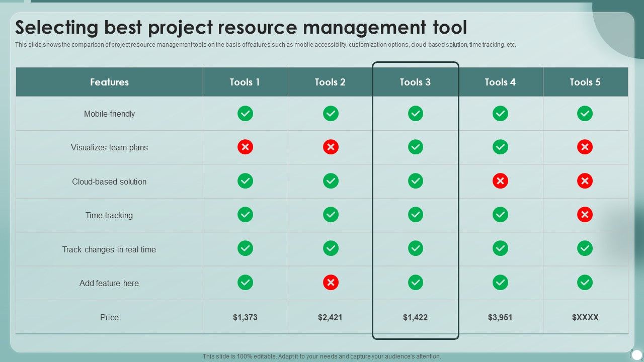
Task: Click the green check for Tools 4 Time tracking
Action: tap(500, 215)
